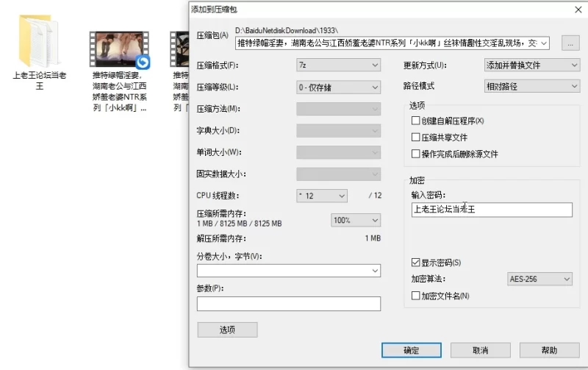588x370 pixels.
Task: Click the blue sync badge on video thumbnail
Action: (x=143, y=63)
